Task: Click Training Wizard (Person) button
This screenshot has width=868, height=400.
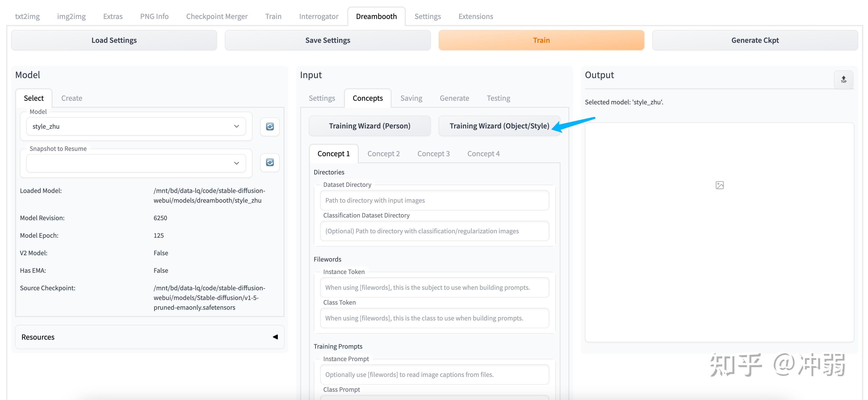Action: click(x=369, y=126)
